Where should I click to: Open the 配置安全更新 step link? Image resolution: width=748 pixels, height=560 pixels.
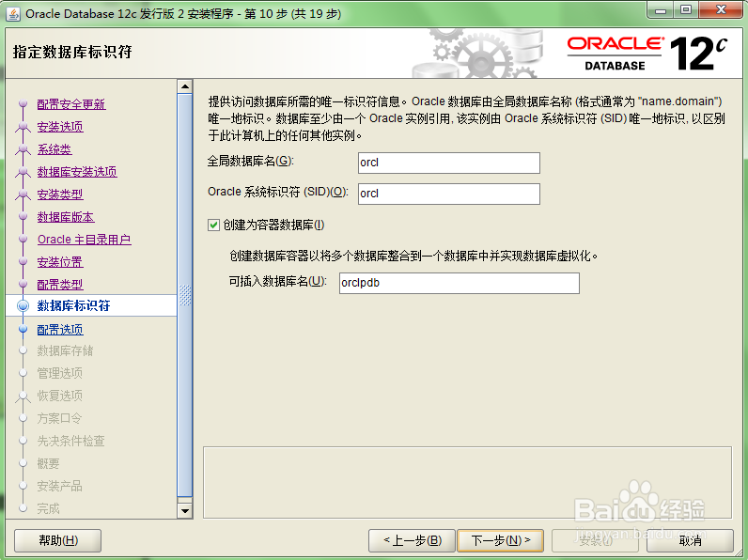(x=71, y=104)
